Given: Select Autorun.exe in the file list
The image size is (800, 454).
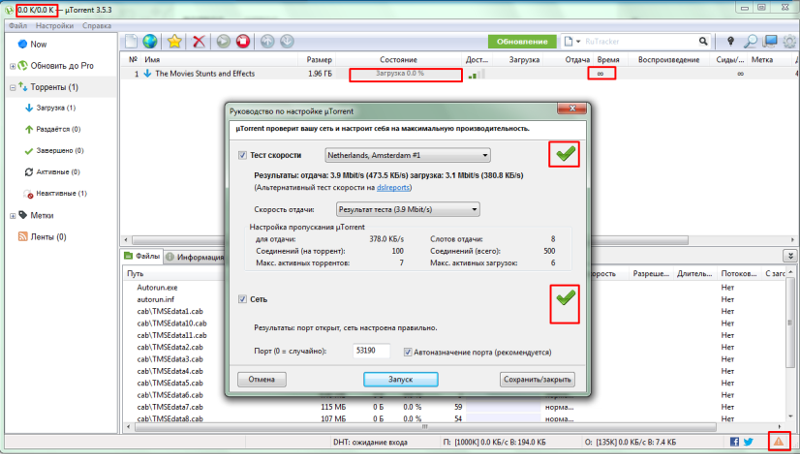Looking at the screenshot, I should click(157, 288).
